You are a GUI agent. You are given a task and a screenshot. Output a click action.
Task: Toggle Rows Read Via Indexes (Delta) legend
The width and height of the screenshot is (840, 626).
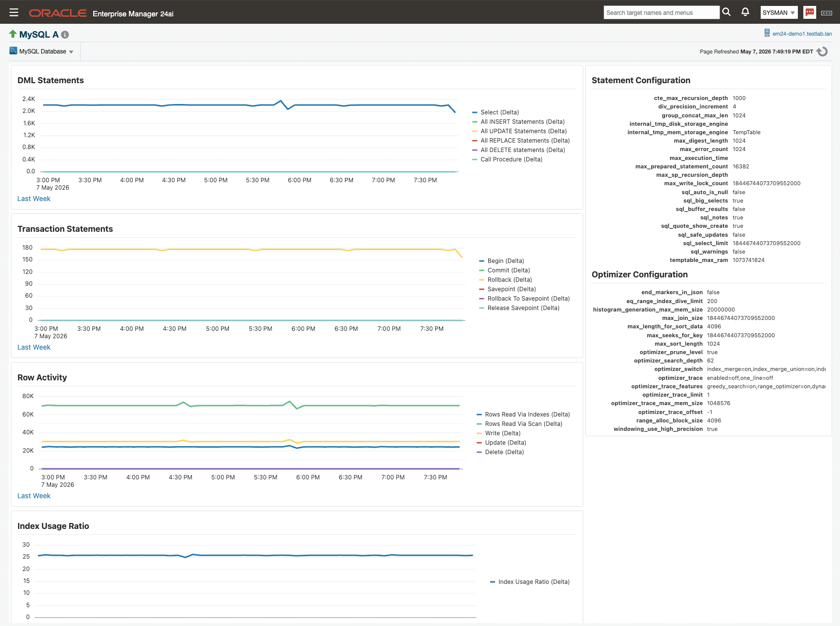[x=523, y=415]
